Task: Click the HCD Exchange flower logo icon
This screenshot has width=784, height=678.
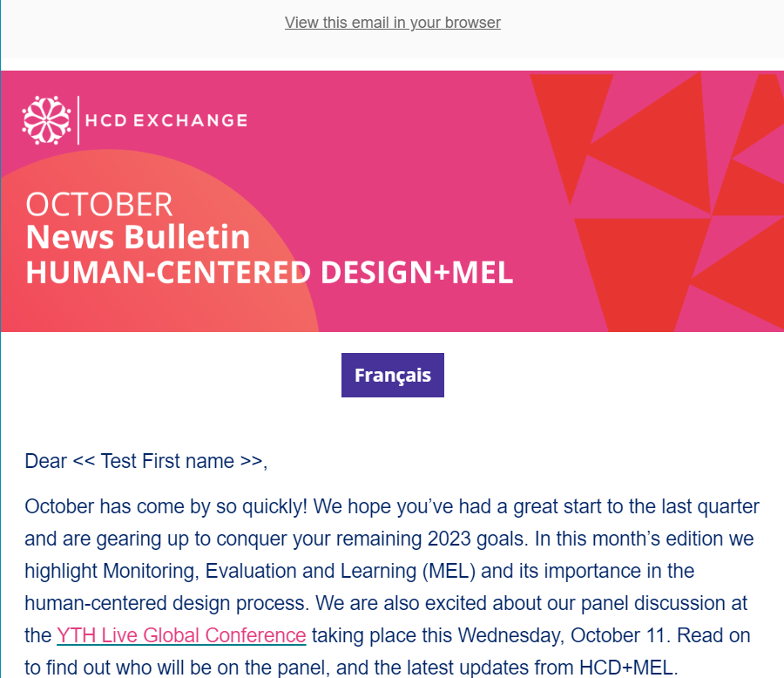Action: coord(46,120)
